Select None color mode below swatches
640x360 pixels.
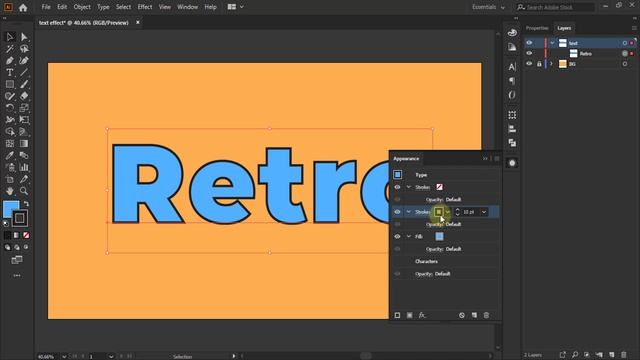pos(26,235)
